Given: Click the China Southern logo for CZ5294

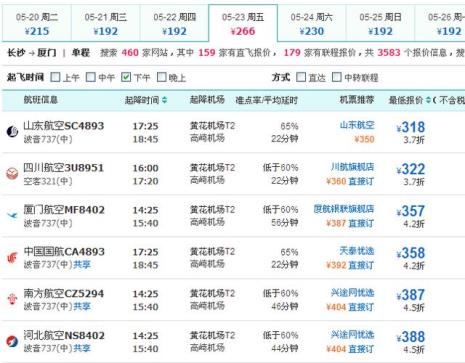Looking at the screenshot, I should coord(12,299).
